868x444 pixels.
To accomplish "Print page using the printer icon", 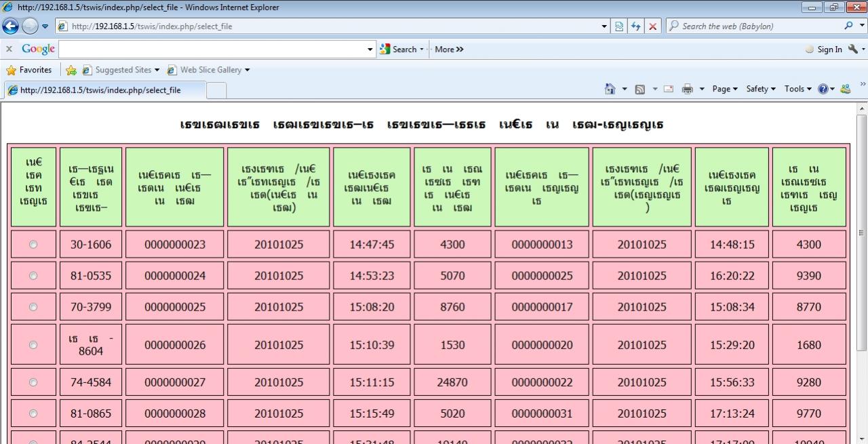I will coord(688,89).
